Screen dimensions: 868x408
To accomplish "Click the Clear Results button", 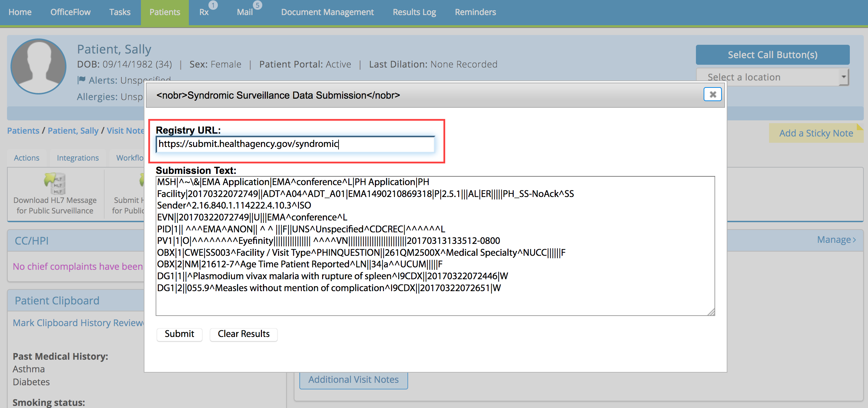I will 243,334.
